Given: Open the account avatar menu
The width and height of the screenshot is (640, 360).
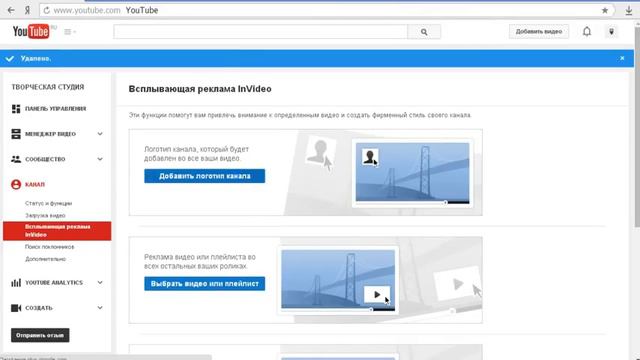Looking at the screenshot, I should point(611,31).
